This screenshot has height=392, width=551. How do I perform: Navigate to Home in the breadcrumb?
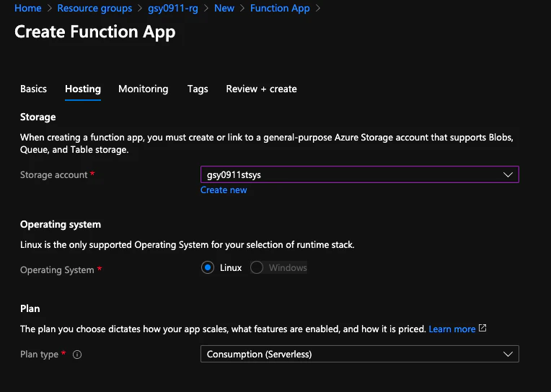[x=27, y=8]
